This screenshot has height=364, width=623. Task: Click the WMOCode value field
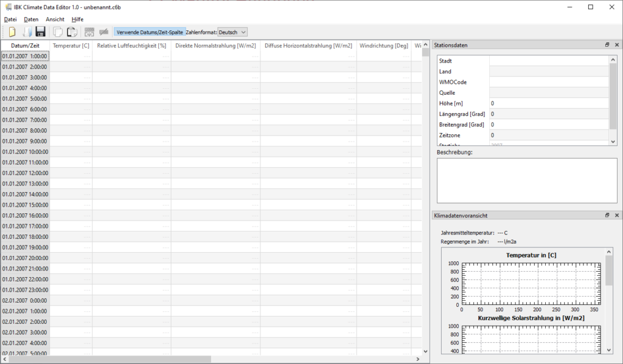(549, 82)
